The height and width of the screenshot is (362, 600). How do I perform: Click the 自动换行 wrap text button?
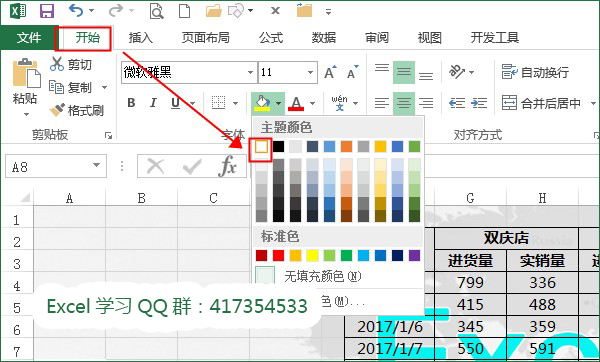tap(535, 72)
